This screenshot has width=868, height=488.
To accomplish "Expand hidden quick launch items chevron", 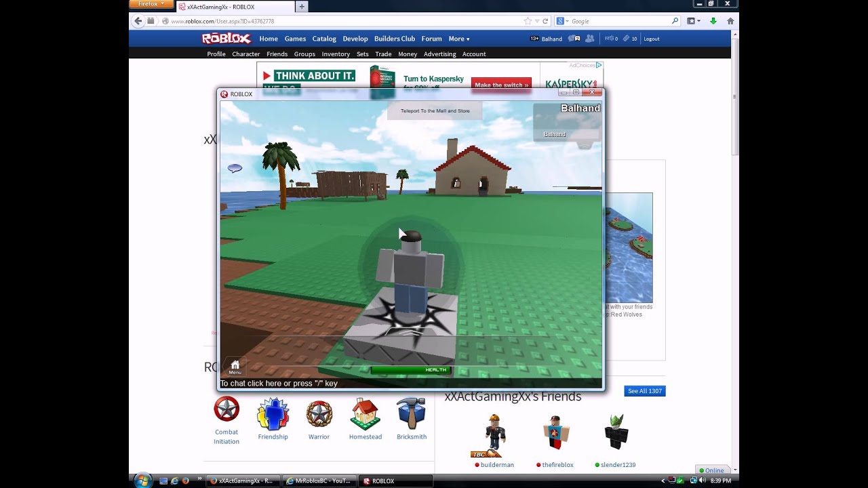I will 199,479.
